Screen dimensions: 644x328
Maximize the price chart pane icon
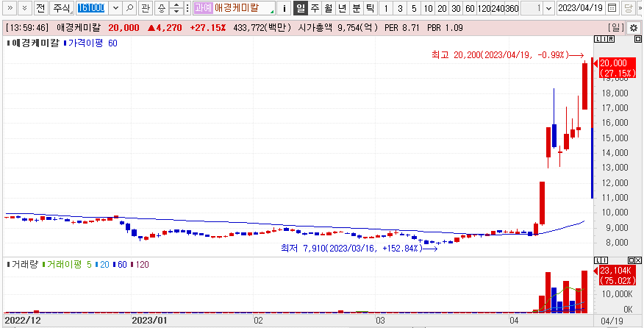(x=637, y=39)
